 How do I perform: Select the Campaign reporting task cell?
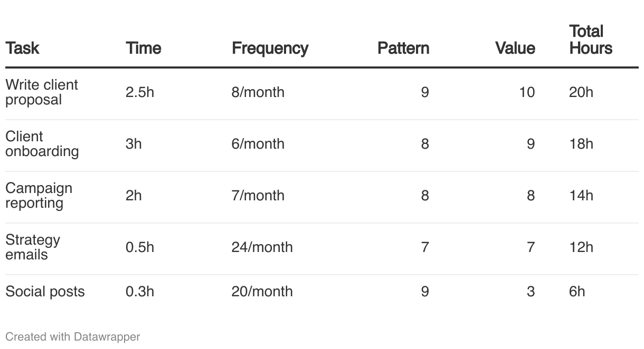pyautogui.click(x=39, y=196)
